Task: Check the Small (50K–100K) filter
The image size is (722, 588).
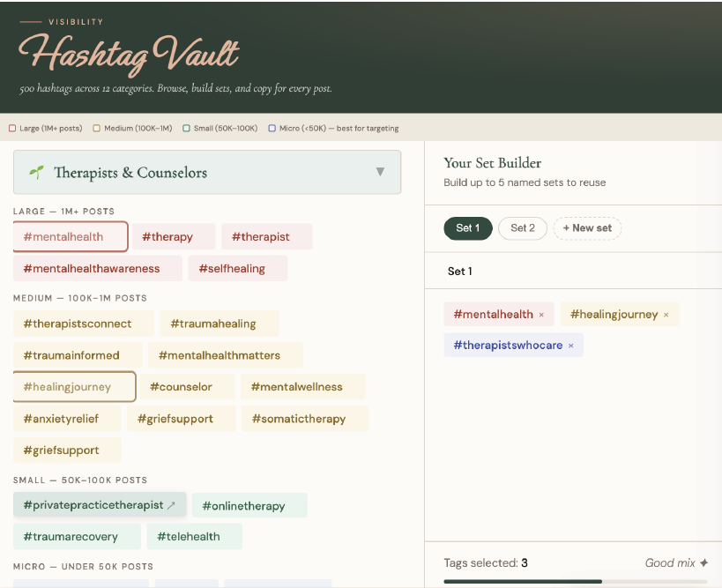Action: pos(187,128)
